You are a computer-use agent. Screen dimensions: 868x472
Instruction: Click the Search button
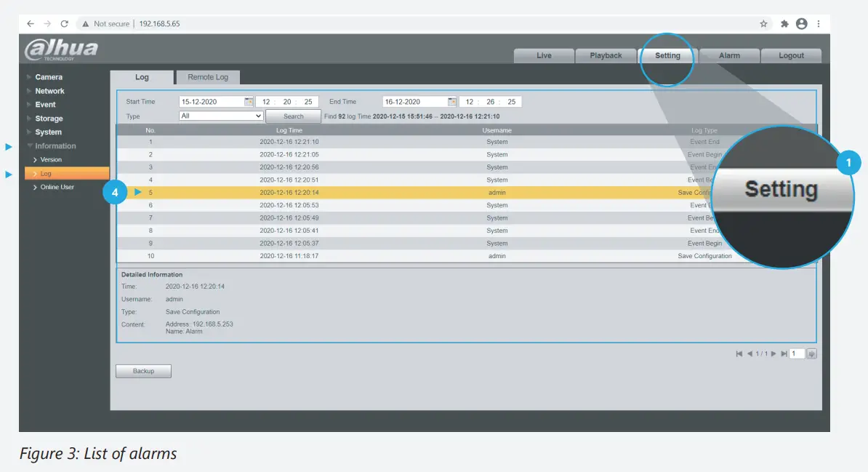click(294, 116)
